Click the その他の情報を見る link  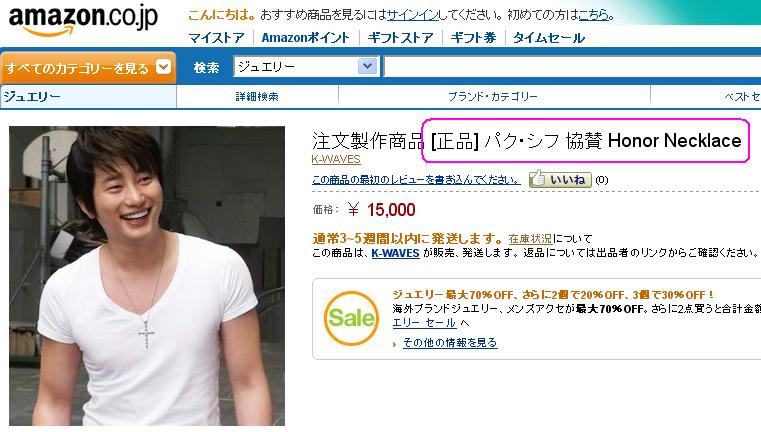pos(450,343)
